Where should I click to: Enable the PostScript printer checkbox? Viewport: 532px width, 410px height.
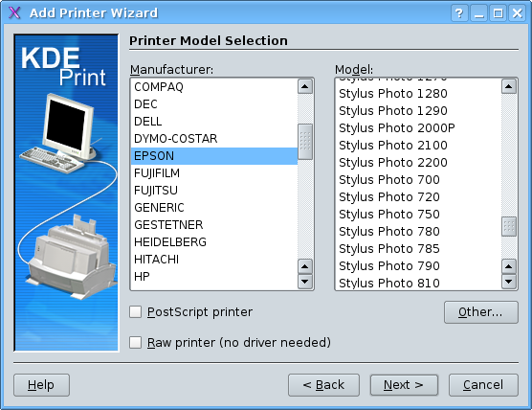[x=135, y=312]
